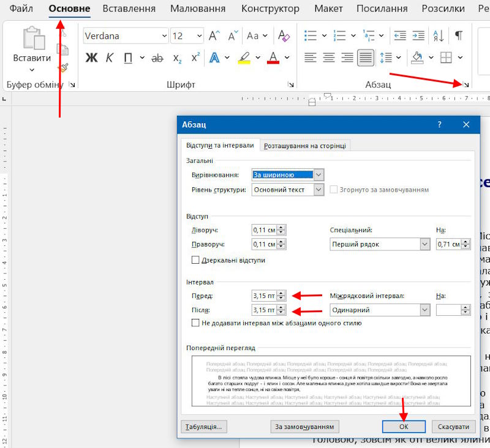The width and height of the screenshot is (490, 448).
Task: Center-align the text
Action: (x=329, y=58)
